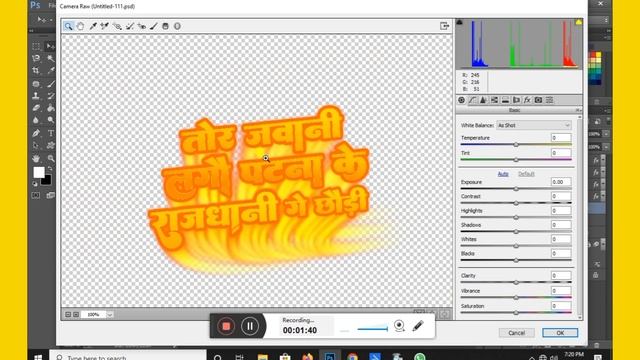The image size is (640, 360).
Task: Adjust the Highlights slider handle
Action: (x=516, y=218)
